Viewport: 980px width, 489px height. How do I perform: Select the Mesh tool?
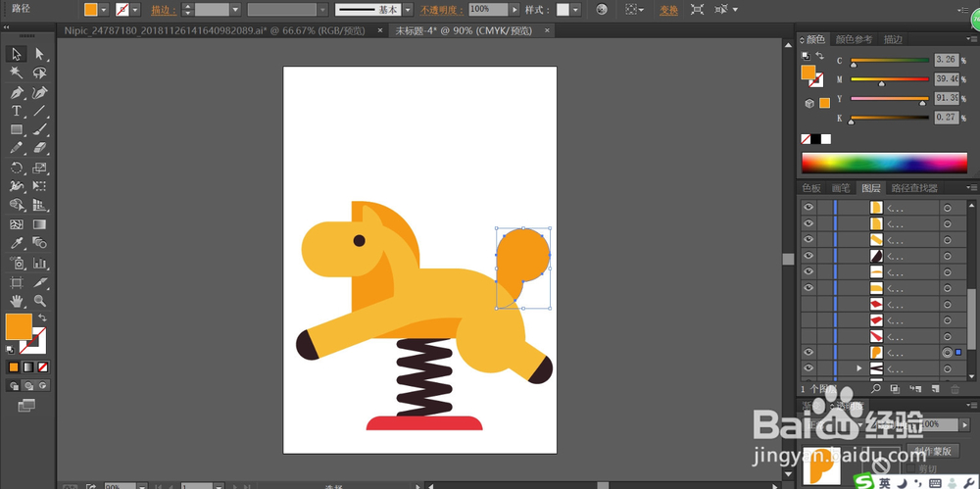[x=17, y=223]
